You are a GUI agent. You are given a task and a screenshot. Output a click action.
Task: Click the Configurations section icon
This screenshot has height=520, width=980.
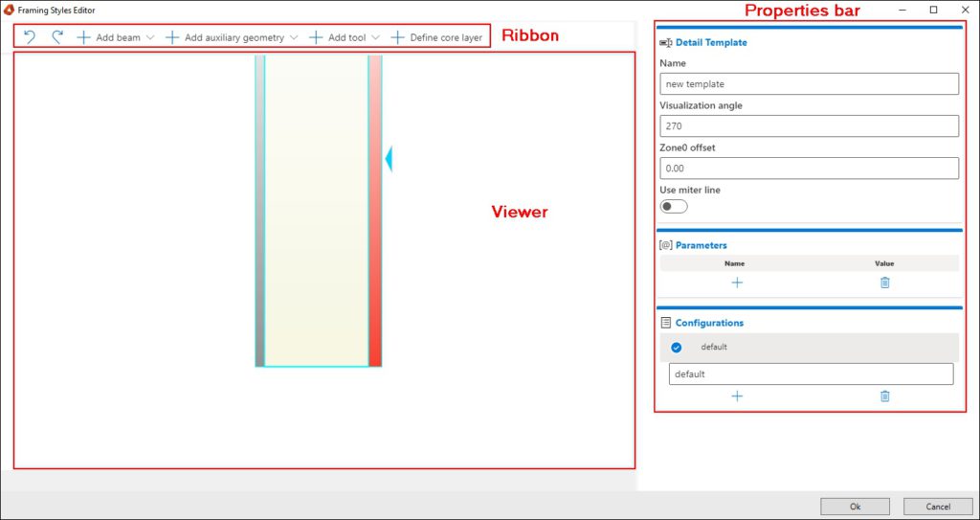[x=666, y=323]
